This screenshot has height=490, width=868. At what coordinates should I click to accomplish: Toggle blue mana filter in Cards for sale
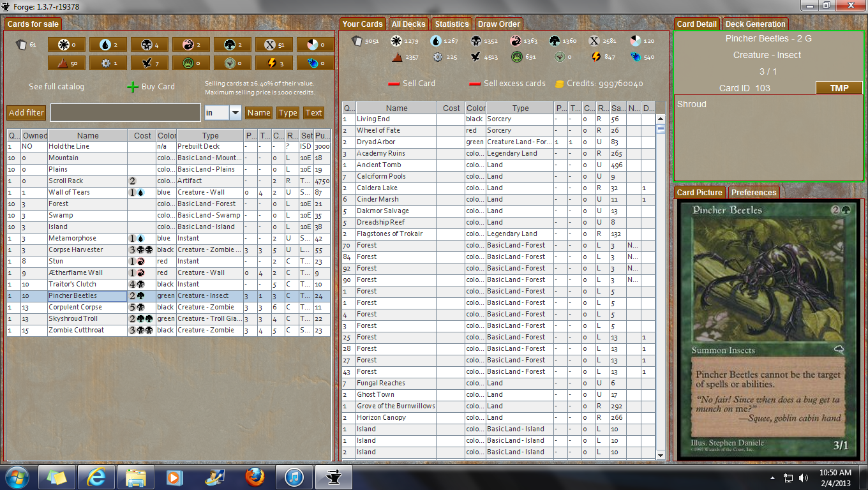(x=108, y=45)
